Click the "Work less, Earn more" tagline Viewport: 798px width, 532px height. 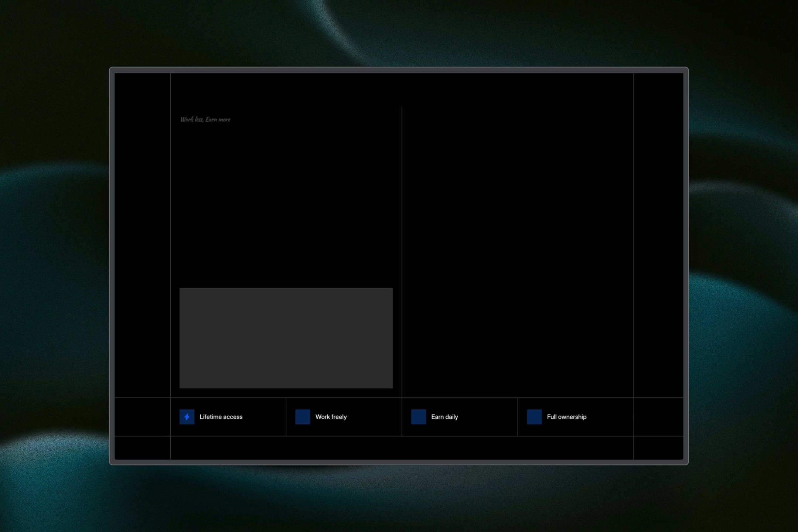point(205,119)
